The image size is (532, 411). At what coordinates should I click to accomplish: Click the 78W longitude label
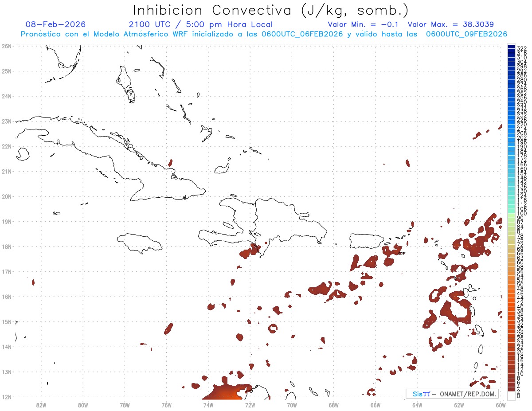coord(125,405)
